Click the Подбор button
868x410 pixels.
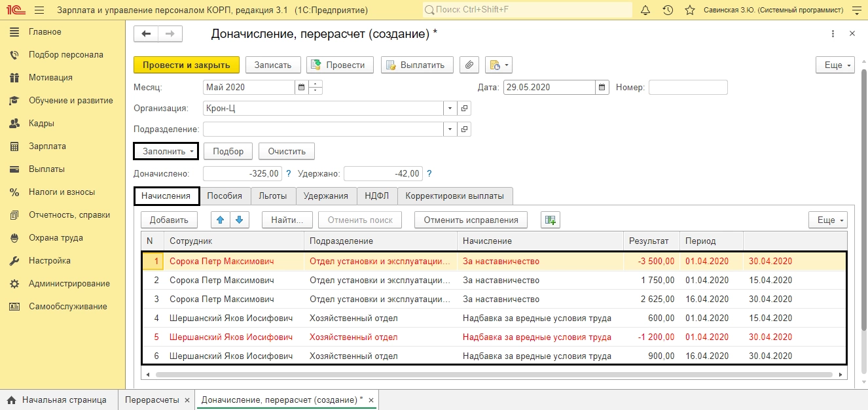coord(228,151)
